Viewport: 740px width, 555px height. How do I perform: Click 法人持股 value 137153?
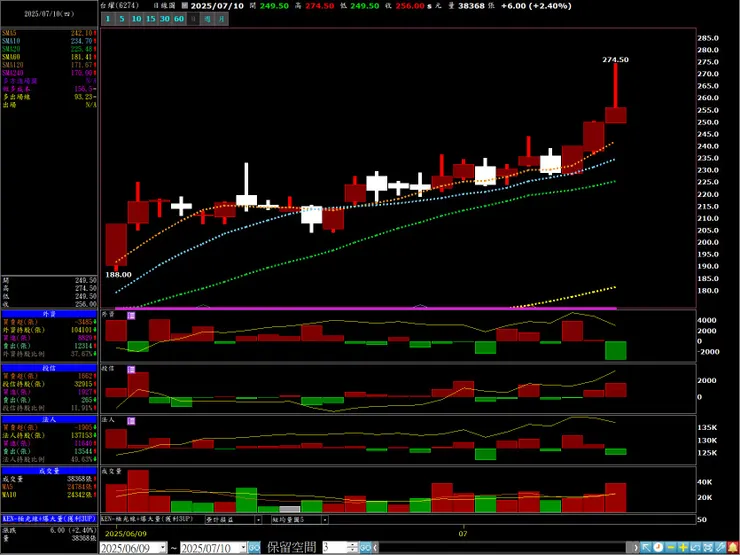[x=82, y=435]
